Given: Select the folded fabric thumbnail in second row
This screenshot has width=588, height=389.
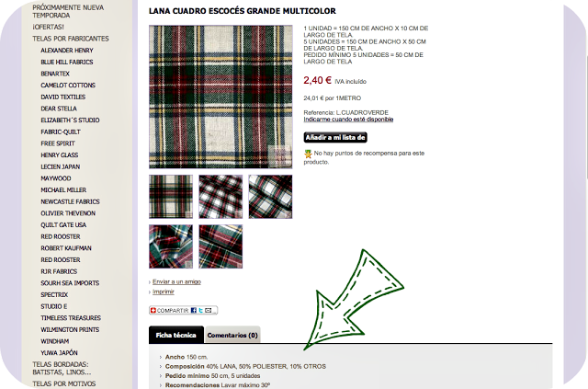Looking at the screenshot, I should point(171,246).
